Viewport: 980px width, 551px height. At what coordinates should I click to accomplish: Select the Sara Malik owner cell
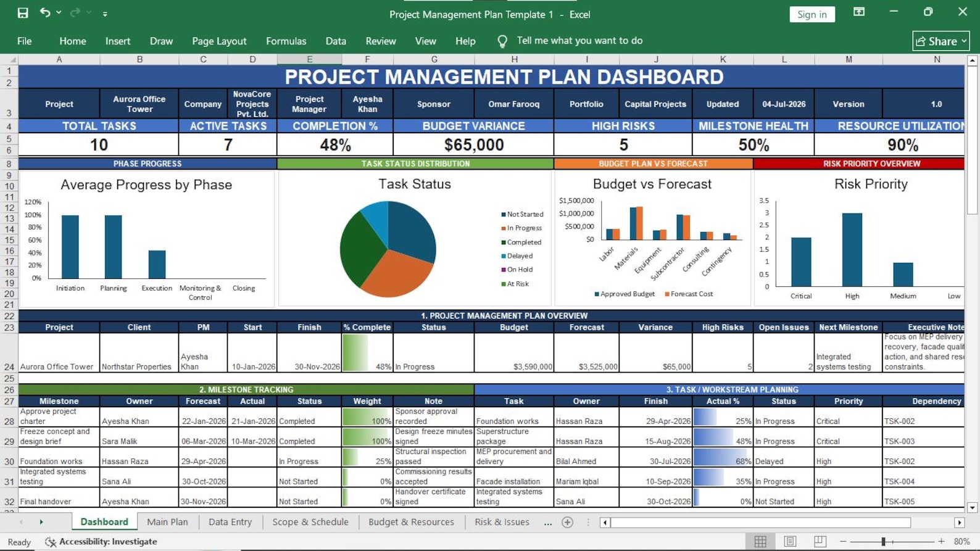[x=139, y=437]
